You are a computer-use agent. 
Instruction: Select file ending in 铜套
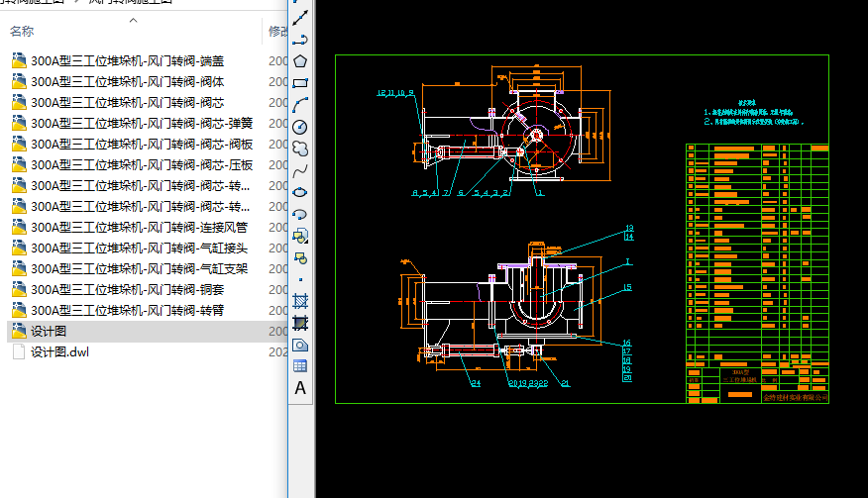pos(127,289)
